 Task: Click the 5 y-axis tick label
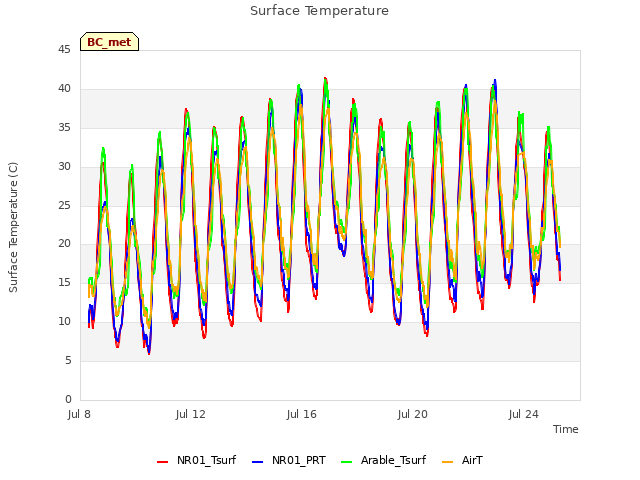(x=68, y=360)
